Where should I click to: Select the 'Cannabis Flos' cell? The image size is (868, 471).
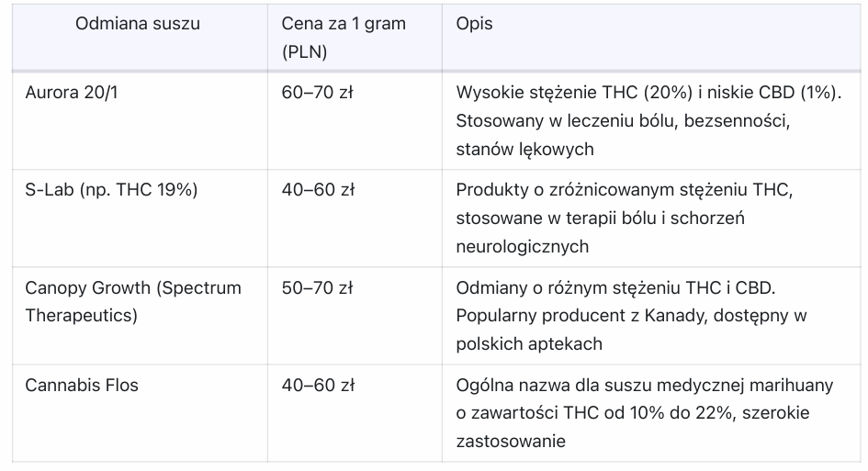pyautogui.click(x=82, y=386)
